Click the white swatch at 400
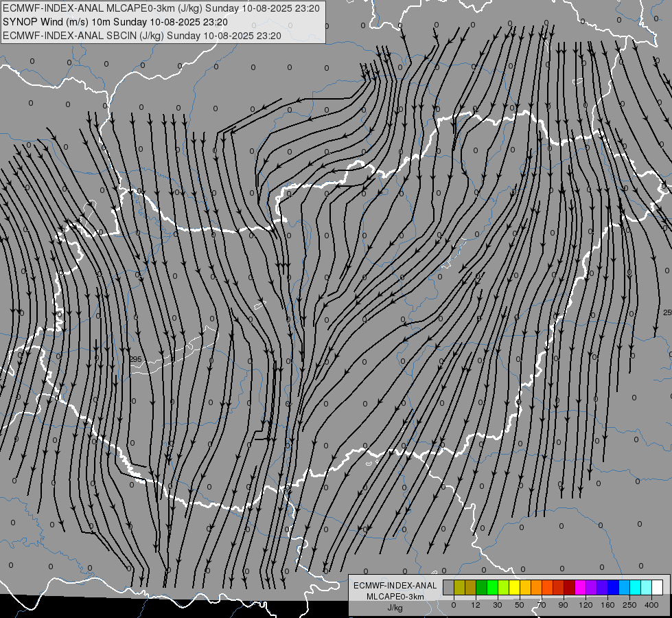 pos(658,588)
